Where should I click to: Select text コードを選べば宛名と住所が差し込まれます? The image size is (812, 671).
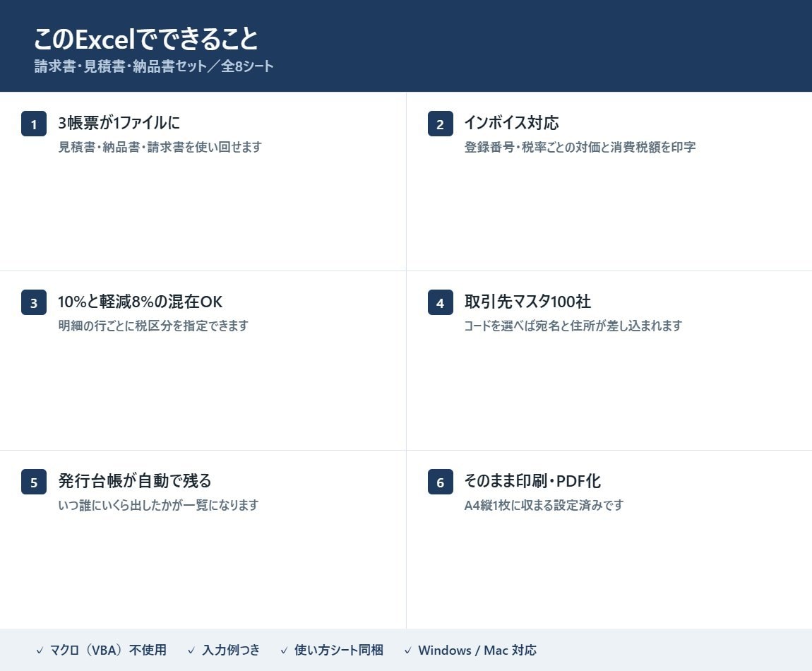pyautogui.click(x=573, y=326)
